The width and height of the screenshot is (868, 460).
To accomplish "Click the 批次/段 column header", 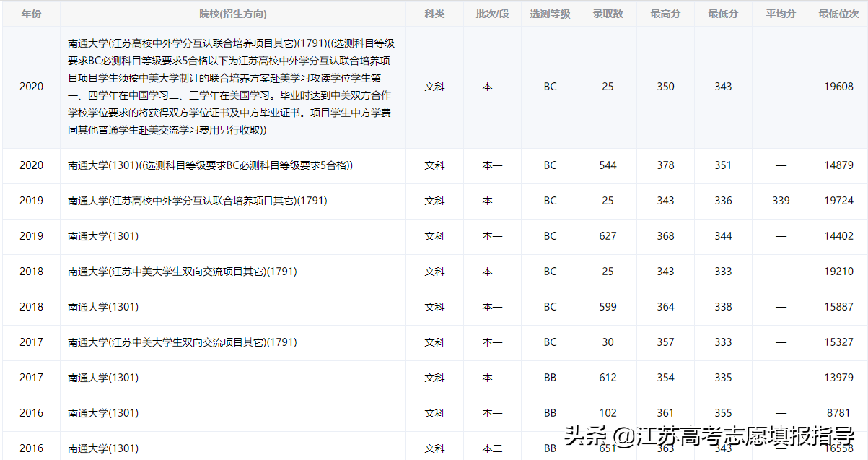I will tap(492, 13).
